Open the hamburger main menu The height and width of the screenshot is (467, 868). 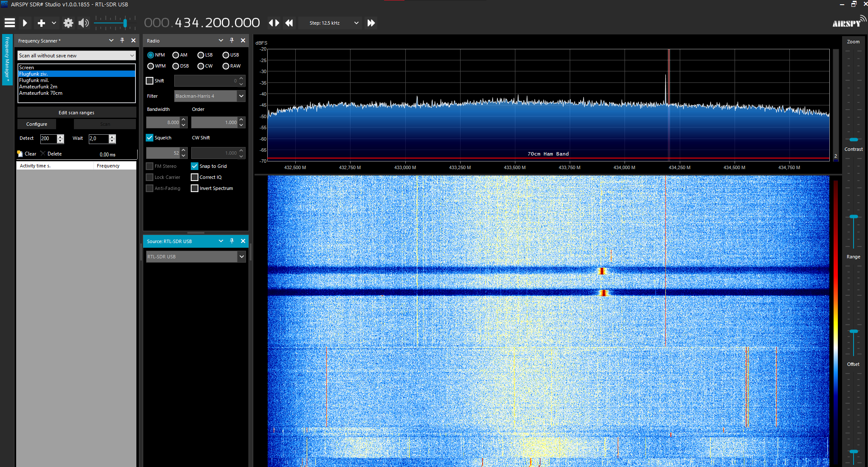pyautogui.click(x=9, y=23)
